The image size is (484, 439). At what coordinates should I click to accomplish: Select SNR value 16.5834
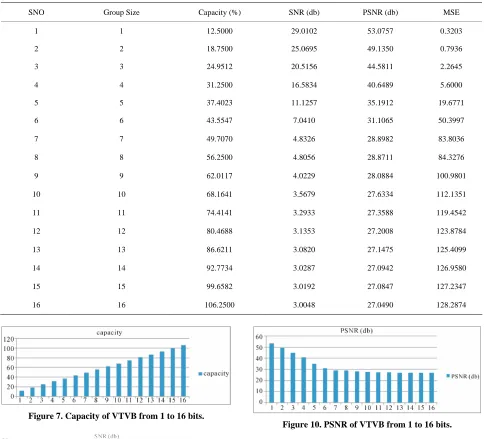pyautogui.click(x=304, y=85)
